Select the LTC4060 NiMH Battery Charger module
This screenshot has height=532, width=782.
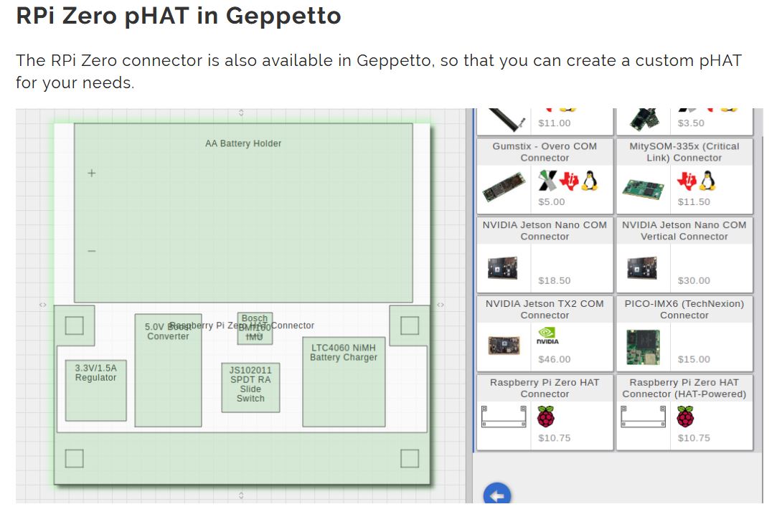click(x=344, y=382)
